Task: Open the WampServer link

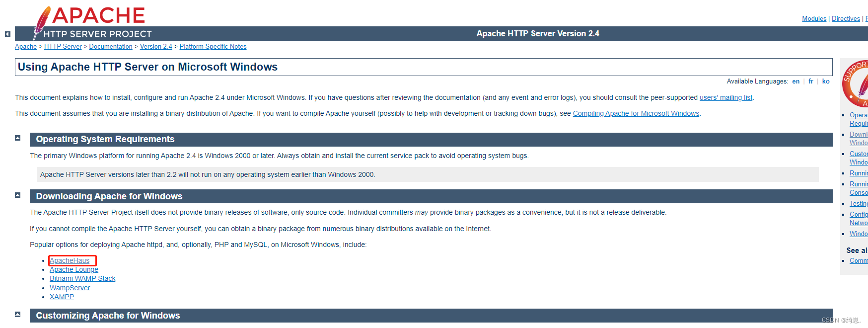Action: click(x=70, y=288)
